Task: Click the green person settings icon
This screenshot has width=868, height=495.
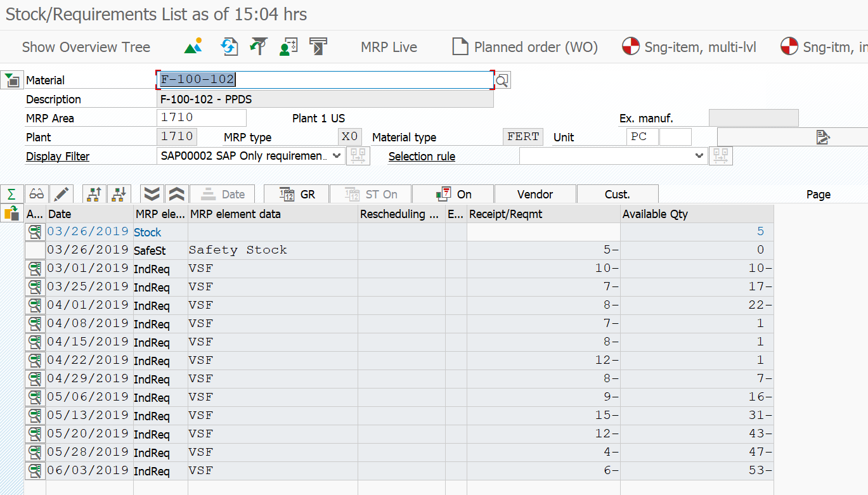Action: click(x=288, y=46)
